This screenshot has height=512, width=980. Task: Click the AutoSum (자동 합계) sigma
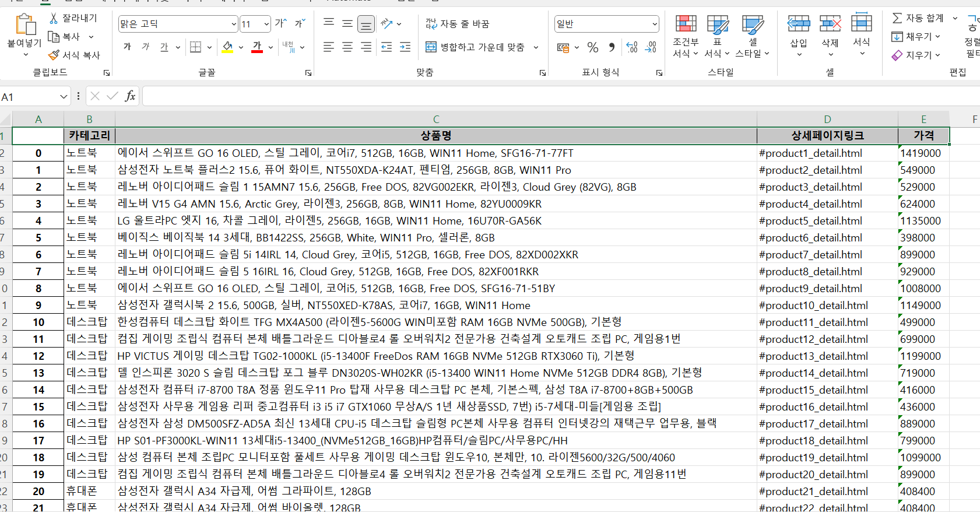pyautogui.click(x=918, y=18)
